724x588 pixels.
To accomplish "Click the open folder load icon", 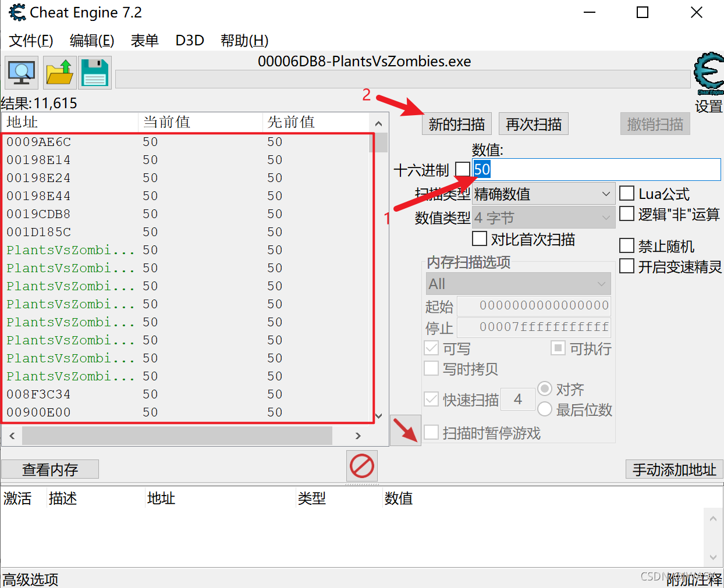I will click(x=59, y=73).
